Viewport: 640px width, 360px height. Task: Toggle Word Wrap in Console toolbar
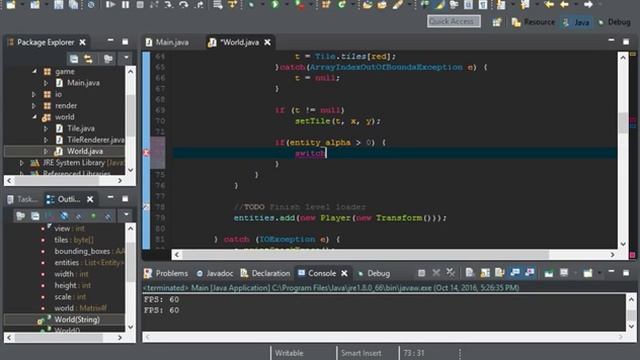(500, 273)
